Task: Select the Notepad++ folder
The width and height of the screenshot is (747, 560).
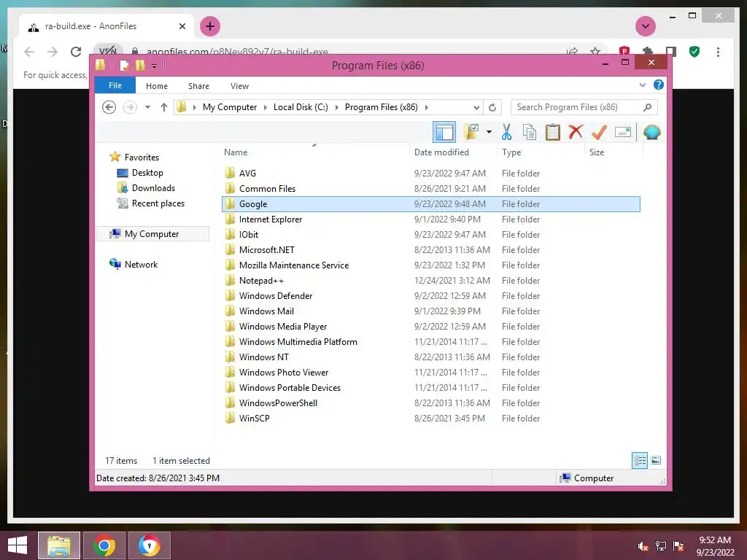Action: pyautogui.click(x=261, y=281)
